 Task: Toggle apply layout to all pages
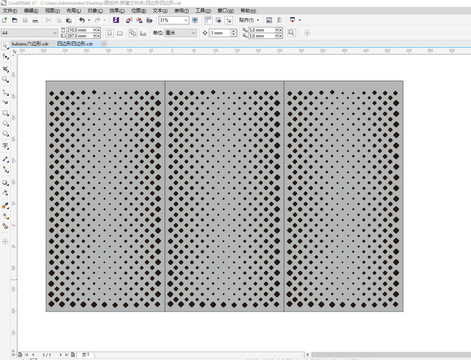133,33
